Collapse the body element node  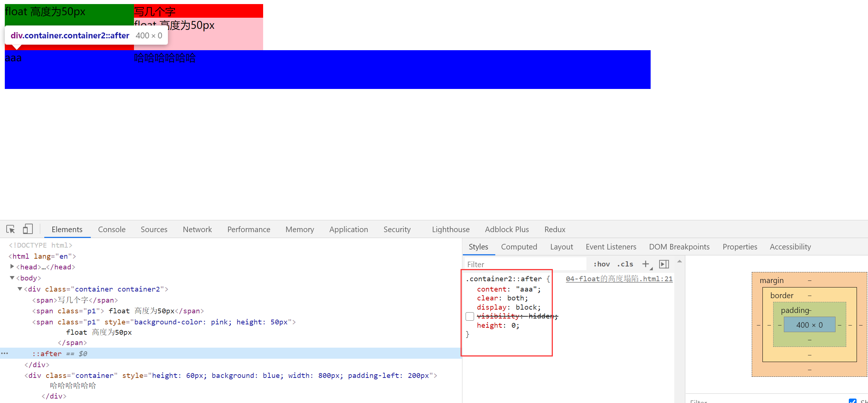(12, 278)
